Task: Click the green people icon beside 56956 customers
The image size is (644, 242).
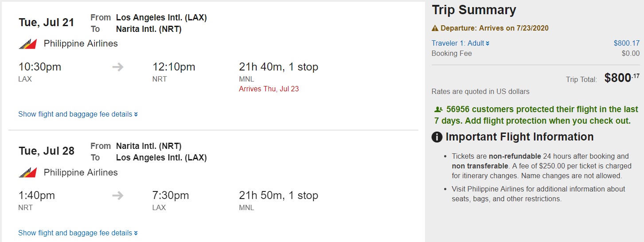Action: click(x=439, y=109)
